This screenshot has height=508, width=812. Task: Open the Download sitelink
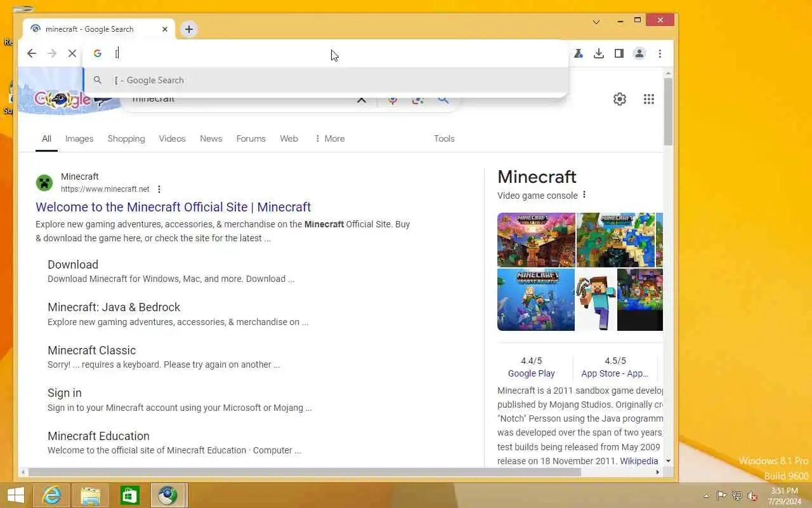coord(73,265)
